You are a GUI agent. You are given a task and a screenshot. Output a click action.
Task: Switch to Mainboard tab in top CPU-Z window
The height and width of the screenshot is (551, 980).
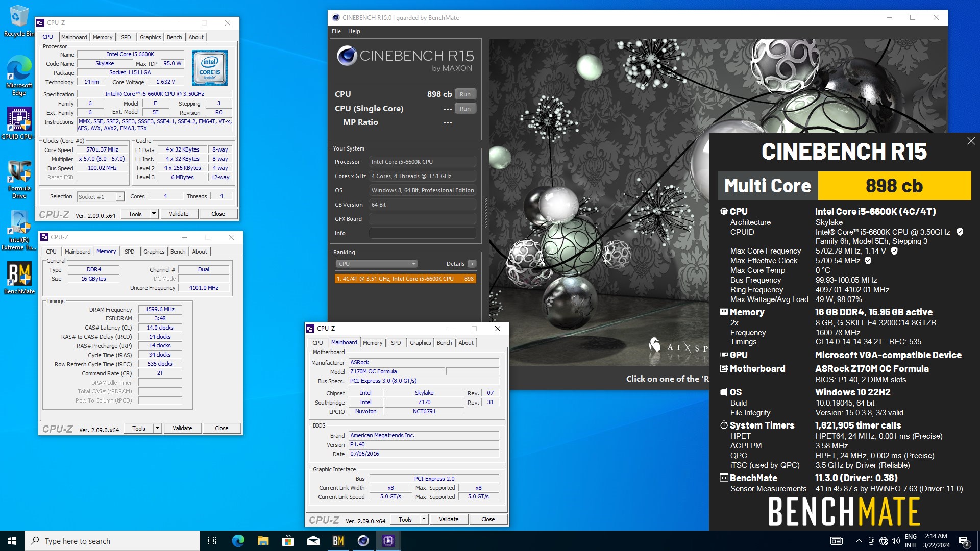pos(74,37)
